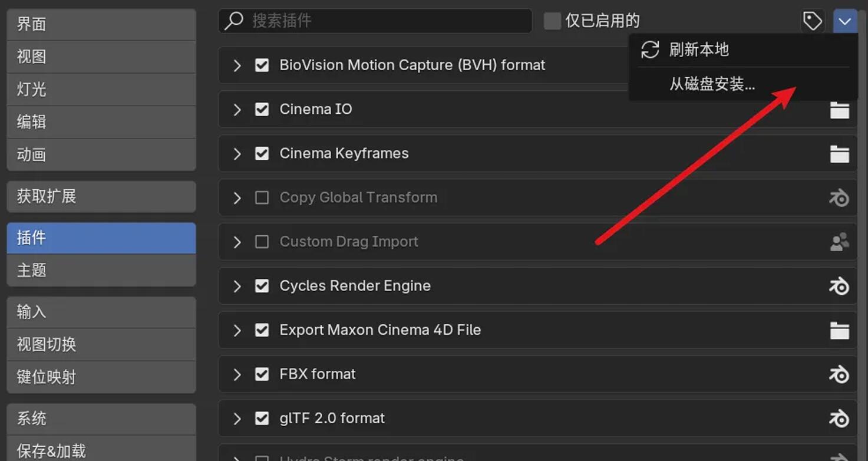The height and width of the screenshot is (461, 868).
Task: Open the 主题 preferences section
Action: 101,271
